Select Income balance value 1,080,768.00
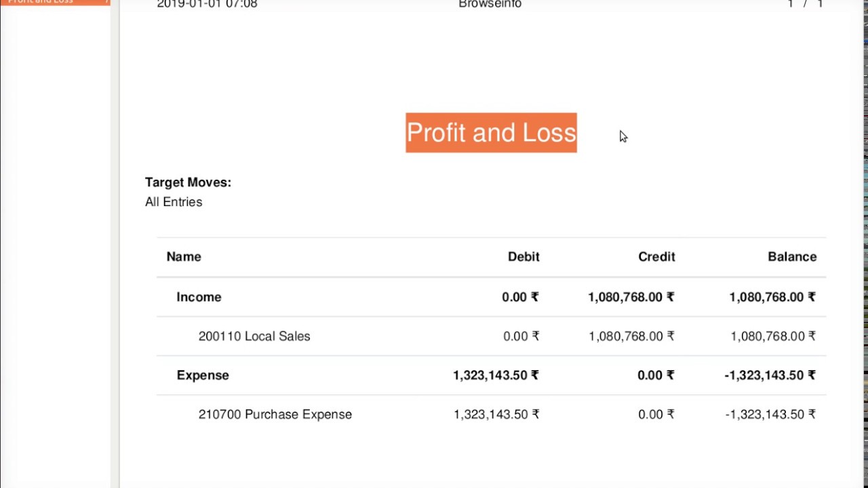Image resolution: width=868 pixels, height=488 pixels. [772, 297]
